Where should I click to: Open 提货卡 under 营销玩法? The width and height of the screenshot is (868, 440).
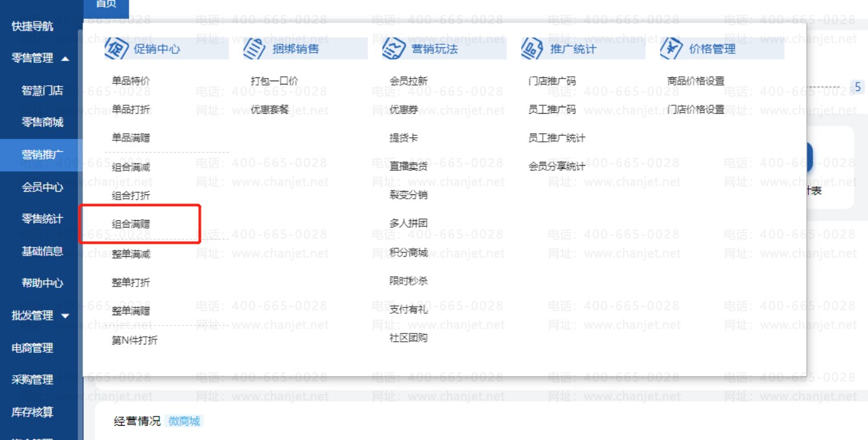(404, 138)
